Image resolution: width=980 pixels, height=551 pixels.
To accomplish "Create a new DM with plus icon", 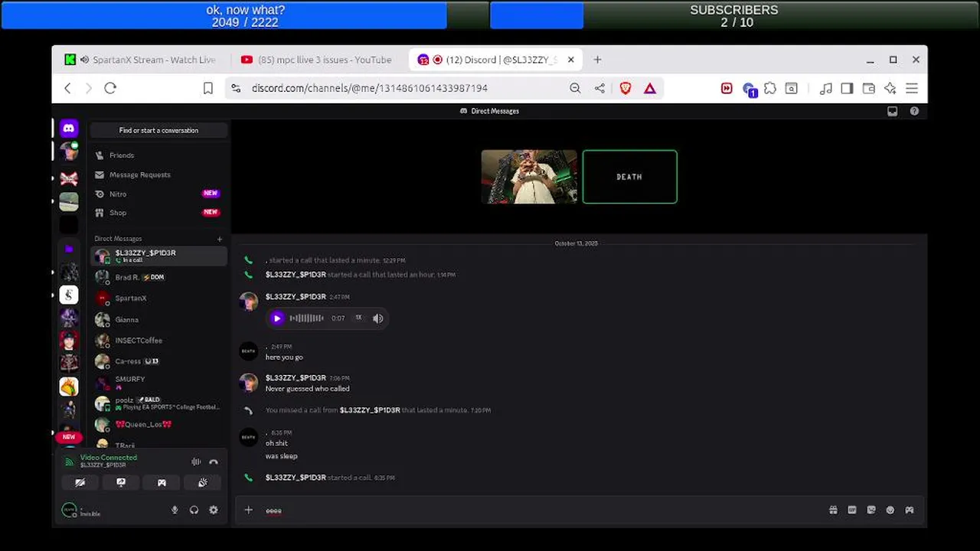I will click(x=220, y=239).
